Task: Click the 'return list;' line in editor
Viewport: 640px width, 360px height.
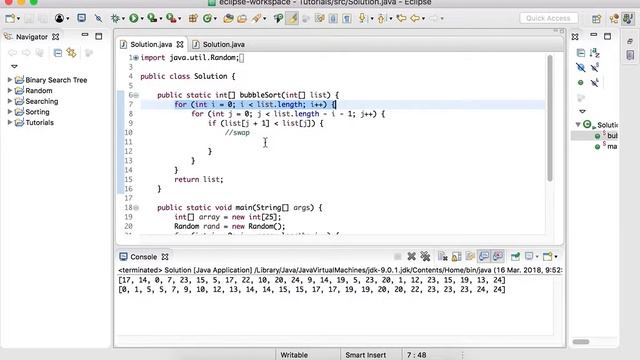Action: (199, 180)
